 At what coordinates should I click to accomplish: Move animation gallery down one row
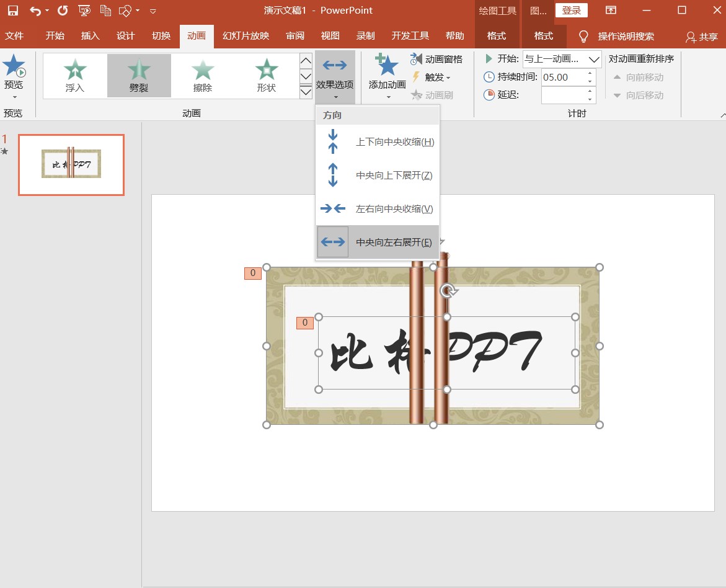click(x=306, y=76)
